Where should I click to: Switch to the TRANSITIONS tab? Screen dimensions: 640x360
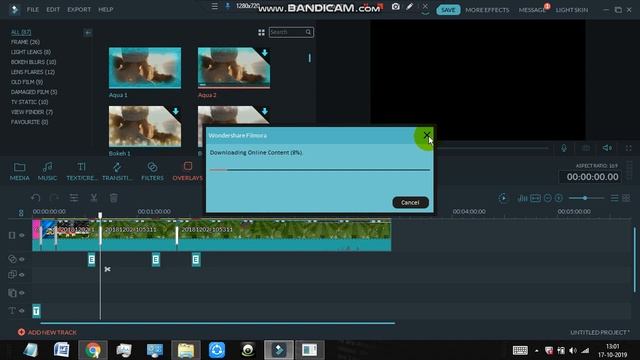pos(117,171)
